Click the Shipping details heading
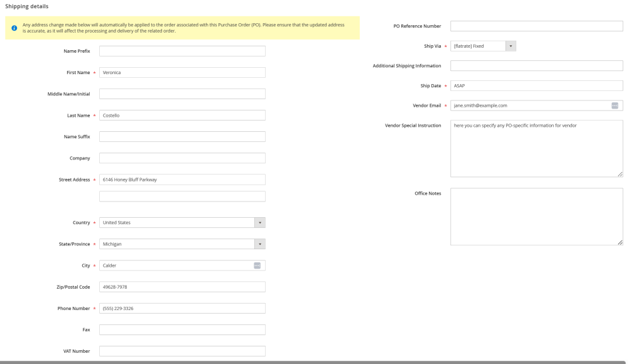This screenshot has width=628, height=364. click(x=27, y=6)
